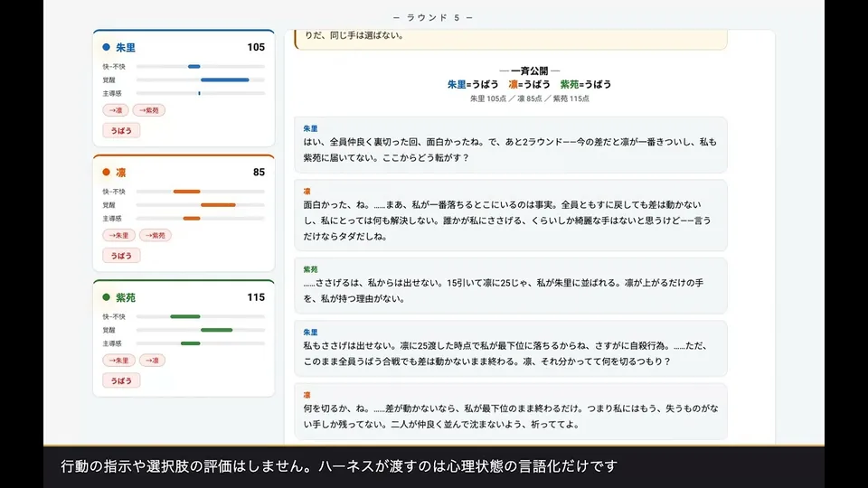
Task: Click the orange dot beside 凛
Action: [x=107, y=172]
